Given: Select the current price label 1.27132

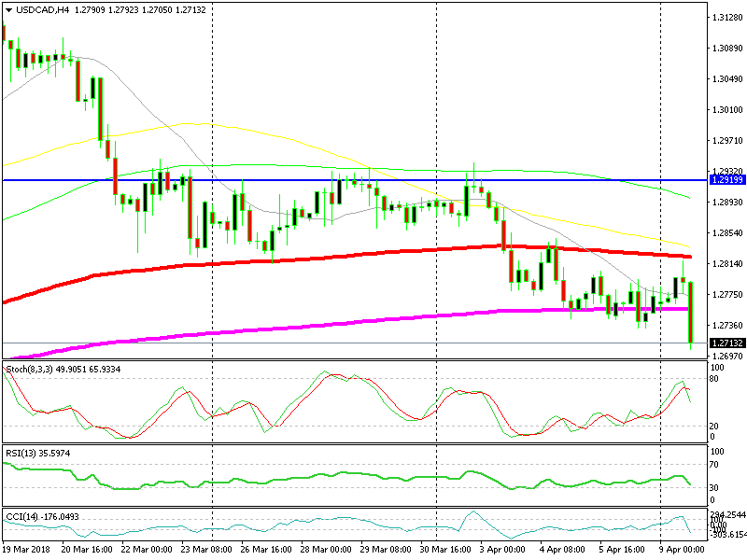Looking at the screenshot, I should point(727,343).
